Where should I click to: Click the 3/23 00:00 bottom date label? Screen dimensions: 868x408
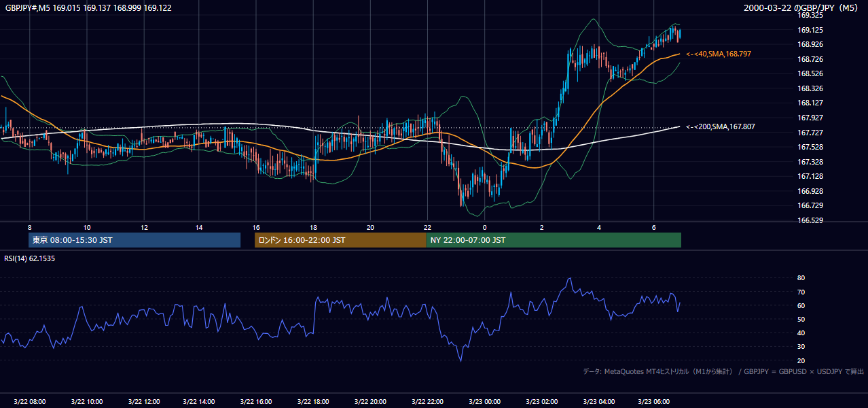485,402
